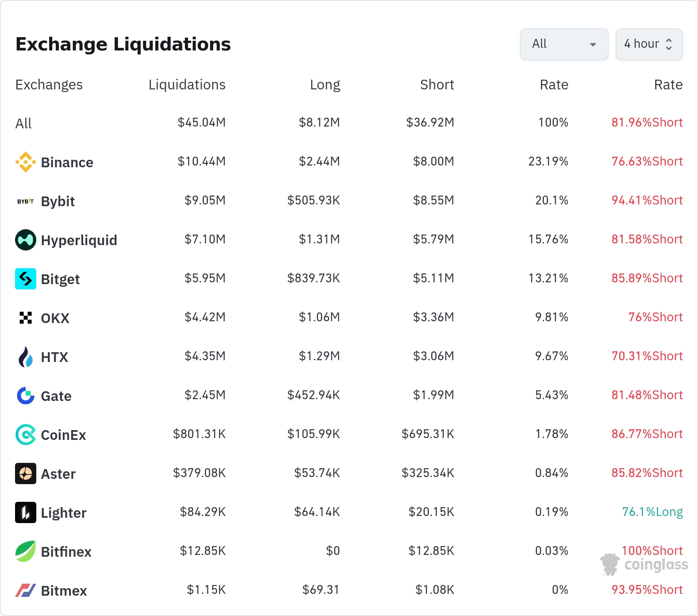Click the Liquidations column header
The width and height of the screenshot is (698, 616).
click(187, 85)
